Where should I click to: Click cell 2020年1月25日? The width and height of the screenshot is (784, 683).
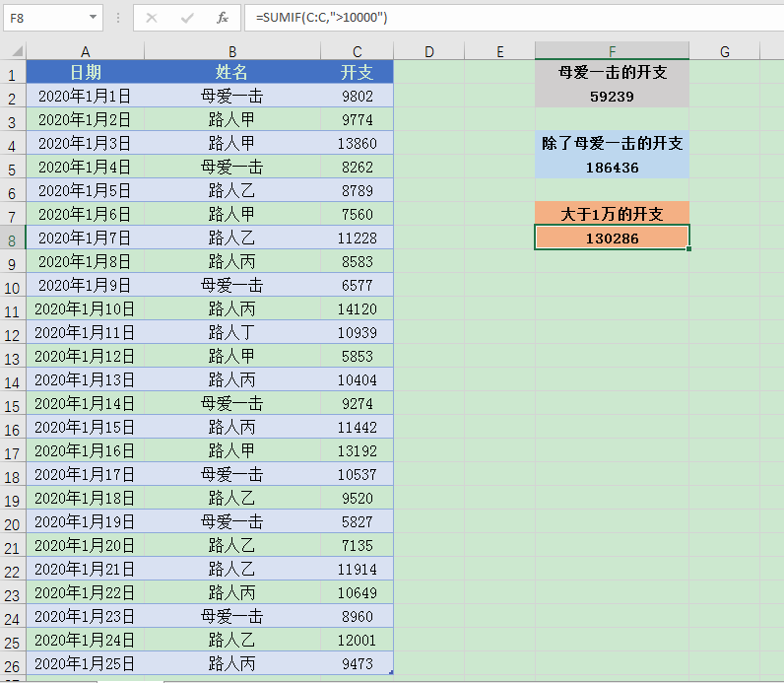click(86, 664)
